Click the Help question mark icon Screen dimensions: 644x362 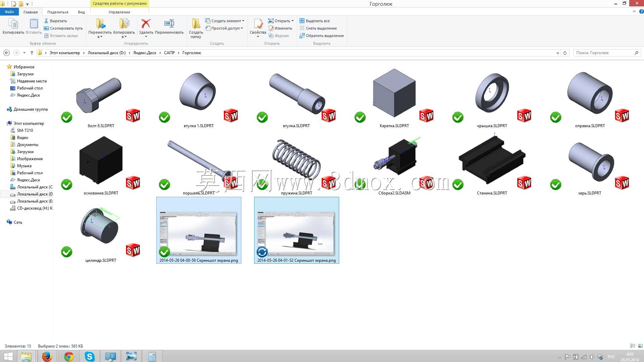pyautogui.click(x=641, y=11)
